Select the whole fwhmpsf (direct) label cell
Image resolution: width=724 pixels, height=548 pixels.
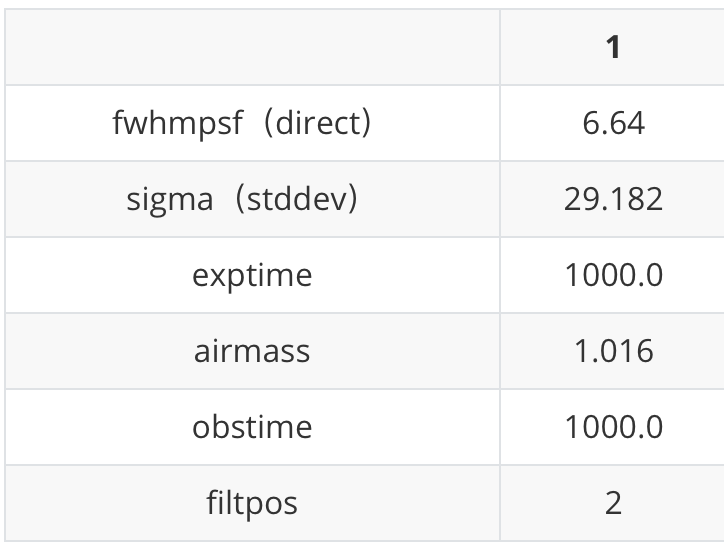tap(252, 123)
